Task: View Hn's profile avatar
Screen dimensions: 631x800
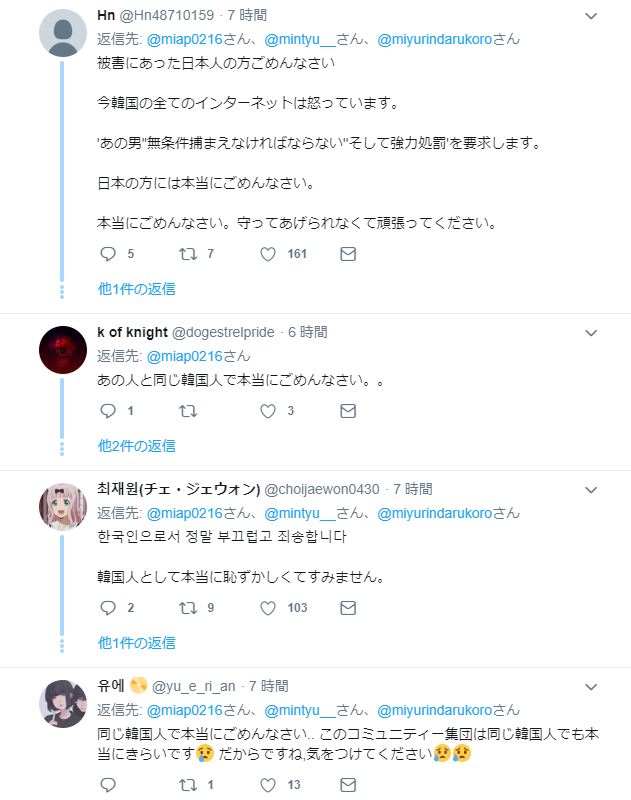Action: 62,35
